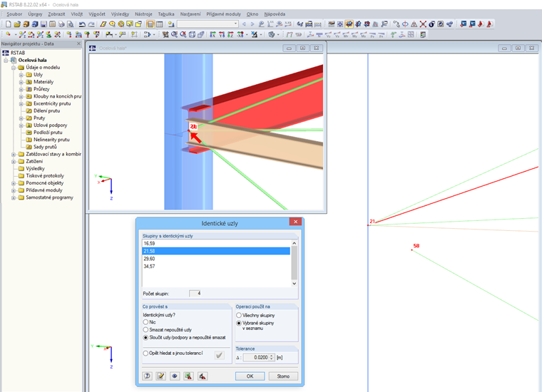This screenshot has height=392, width=542.
Task: Open the Výpočet menu
Action: (x=97, y=14)
